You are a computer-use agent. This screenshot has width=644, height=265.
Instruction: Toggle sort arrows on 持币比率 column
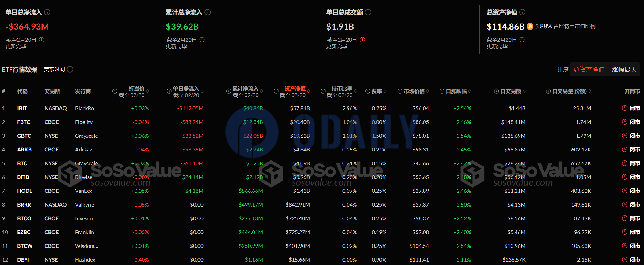(356, 91)
